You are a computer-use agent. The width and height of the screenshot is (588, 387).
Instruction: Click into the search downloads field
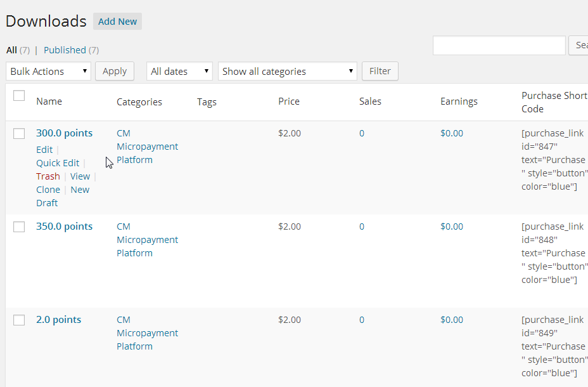pos(499,46)
